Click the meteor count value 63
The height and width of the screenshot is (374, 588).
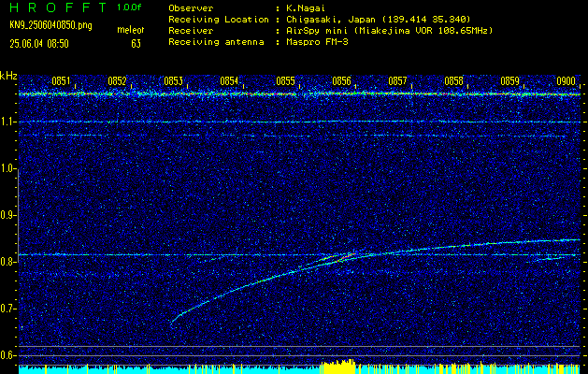(136, 44)
